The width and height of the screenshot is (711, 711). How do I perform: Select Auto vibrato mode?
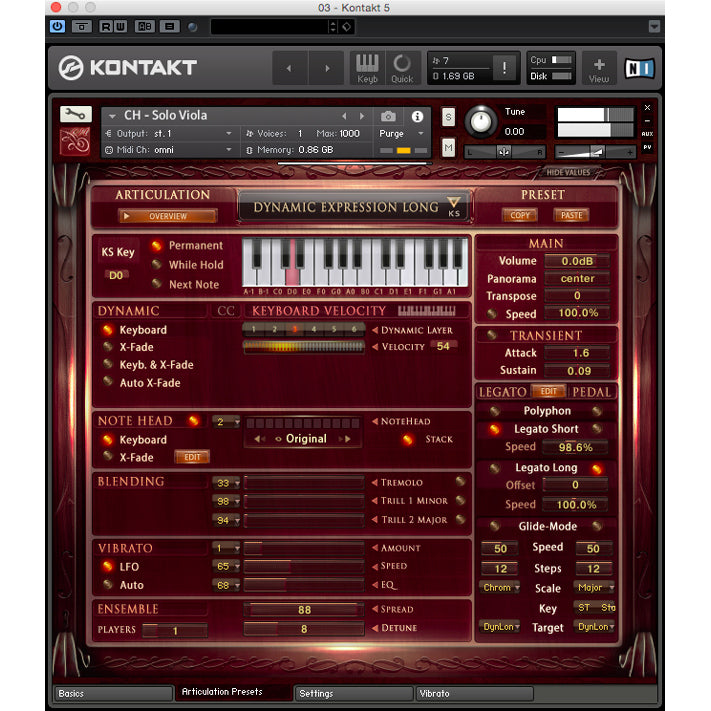107,585
